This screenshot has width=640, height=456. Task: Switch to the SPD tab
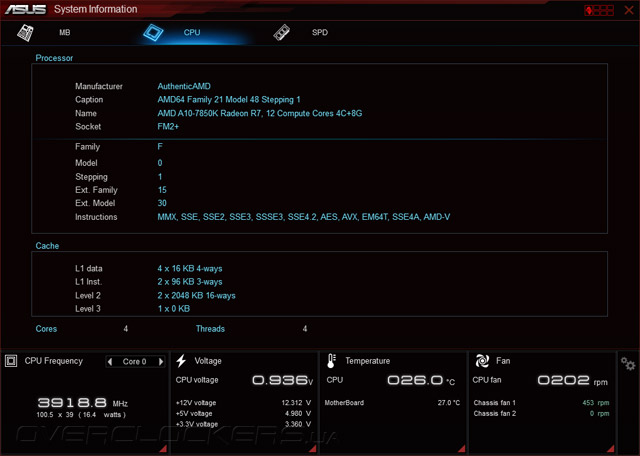(320, 32)
